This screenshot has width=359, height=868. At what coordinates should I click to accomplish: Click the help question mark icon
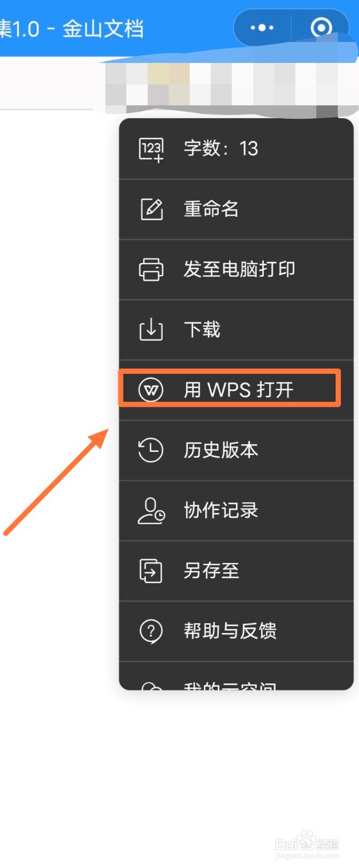click(151, 631)
